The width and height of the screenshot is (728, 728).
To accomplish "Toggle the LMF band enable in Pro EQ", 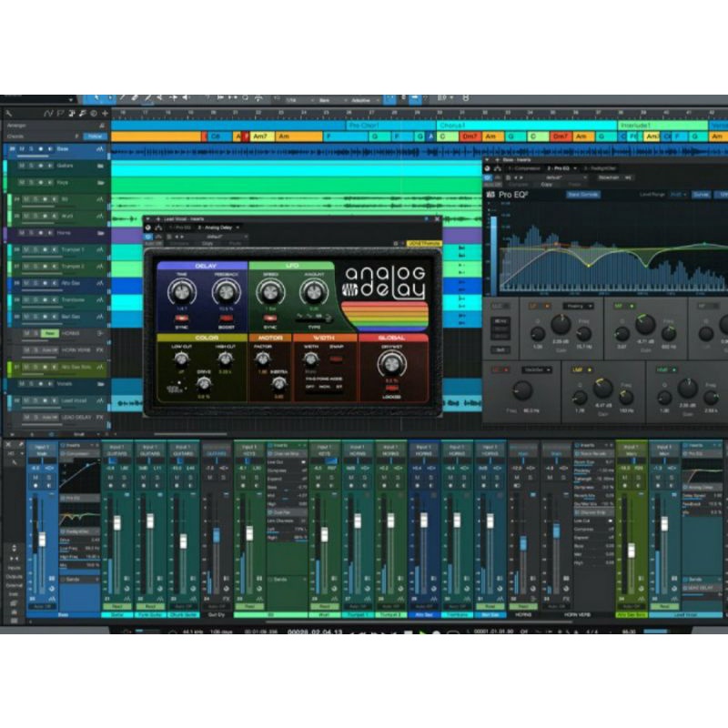I will pyautogui.click(x=590, y=370).
